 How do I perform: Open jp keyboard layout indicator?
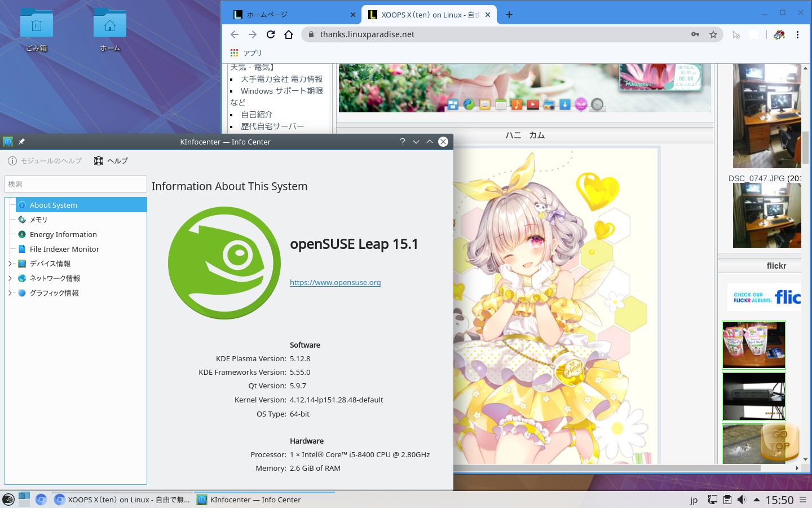point(694,500)
